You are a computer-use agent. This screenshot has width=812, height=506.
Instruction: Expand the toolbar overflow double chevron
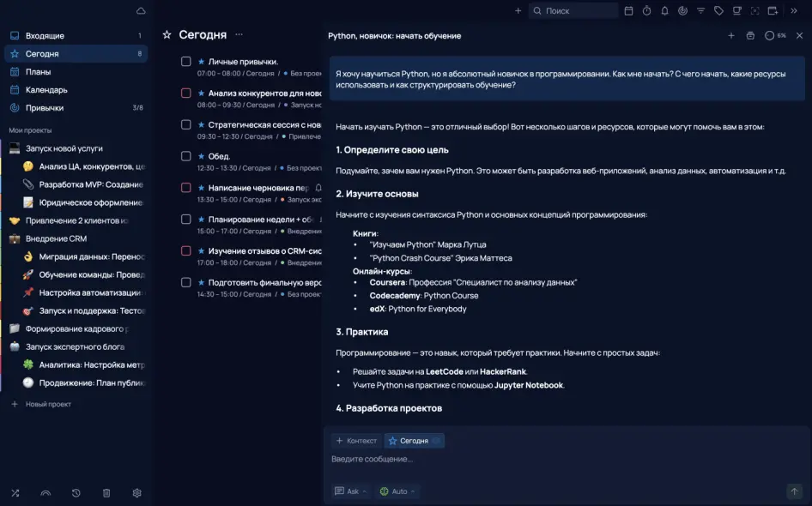tap(794, 11)
